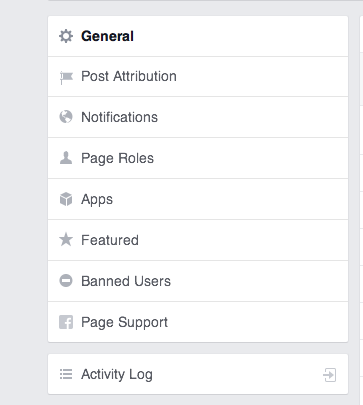Open Page Support settings
Viewport: 363px width, 405px height.
[198, 322]
